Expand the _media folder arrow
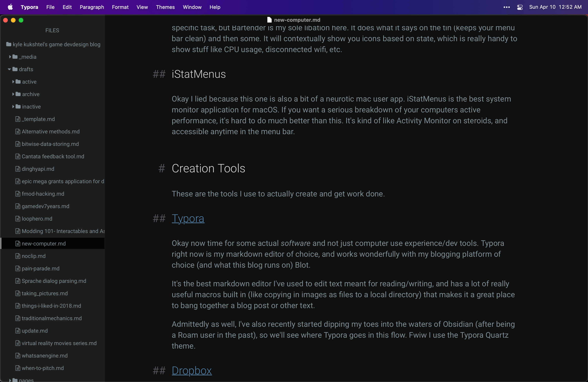This screenshot has height=382, width=588. 10,57
